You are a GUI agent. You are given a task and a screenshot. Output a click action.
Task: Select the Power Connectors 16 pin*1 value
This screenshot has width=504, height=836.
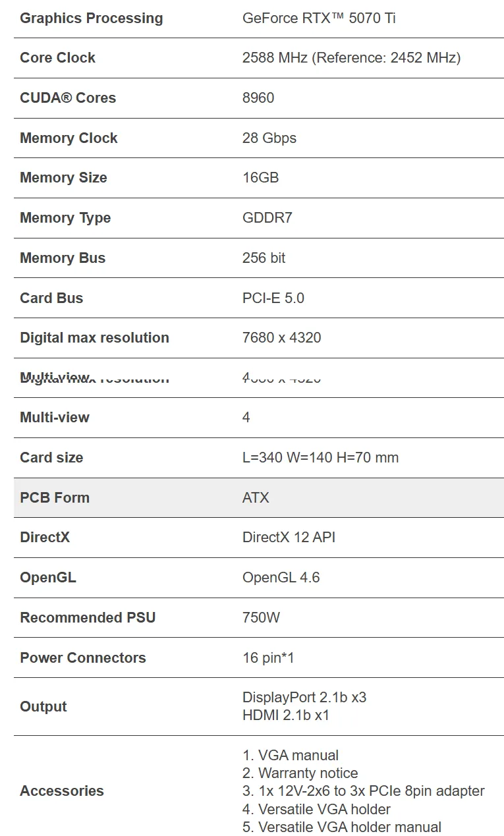pyautogui.click(x=268, y=658)
